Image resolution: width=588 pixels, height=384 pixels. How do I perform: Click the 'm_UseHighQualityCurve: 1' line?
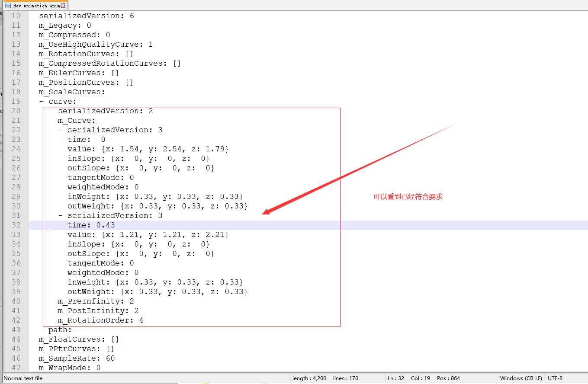pos(96,44)
